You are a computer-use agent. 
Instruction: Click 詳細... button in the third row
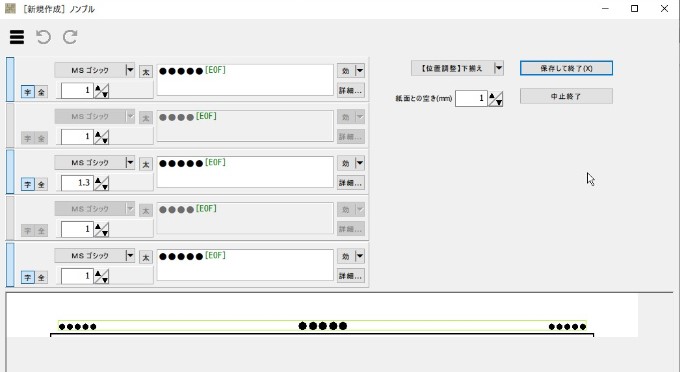[351, 183]
